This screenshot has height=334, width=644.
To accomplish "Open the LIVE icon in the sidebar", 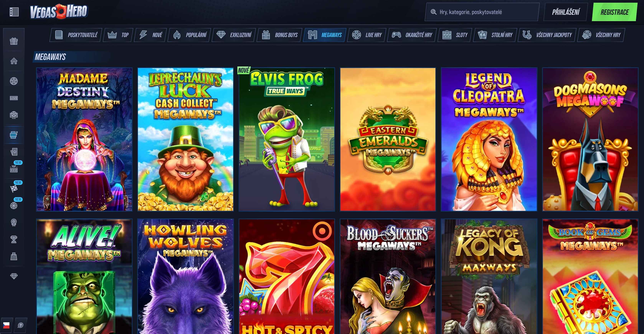I will [x=14, y=98].
